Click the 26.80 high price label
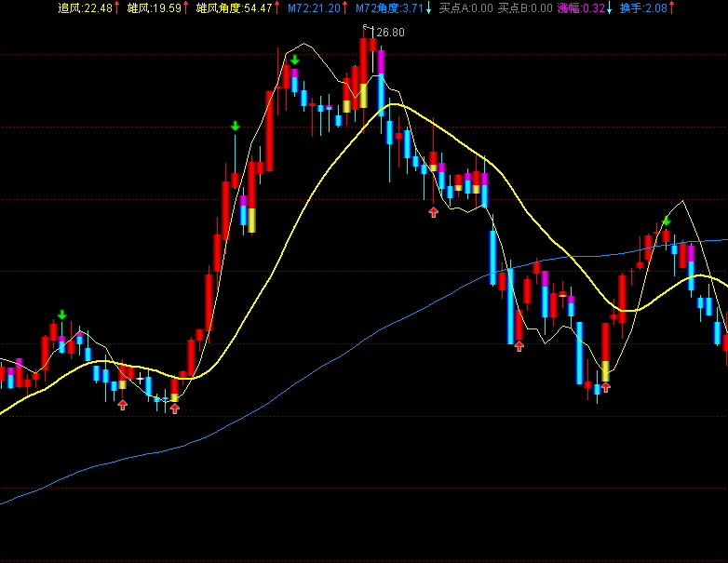Screen dimensions: 728x563 point(390,33)
